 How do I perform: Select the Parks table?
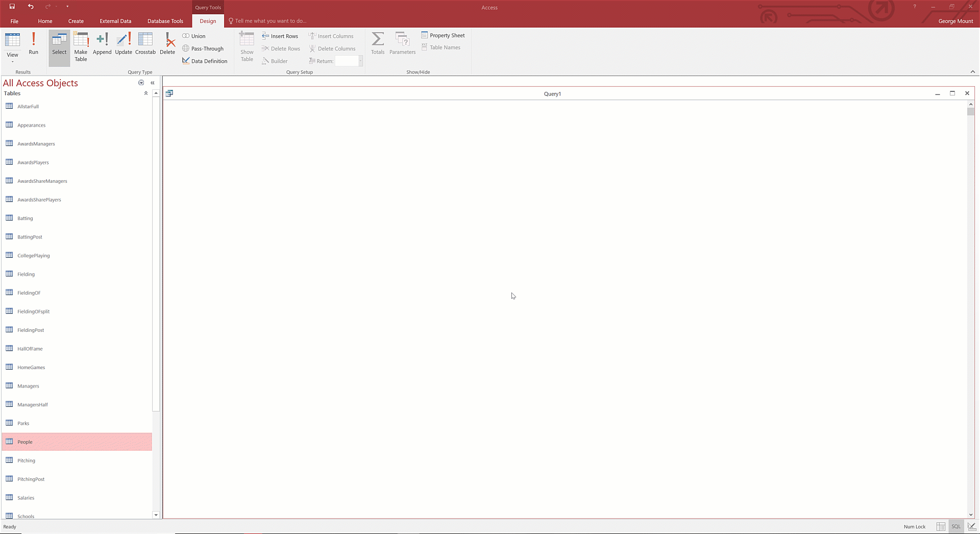click(x=77, y=423)
